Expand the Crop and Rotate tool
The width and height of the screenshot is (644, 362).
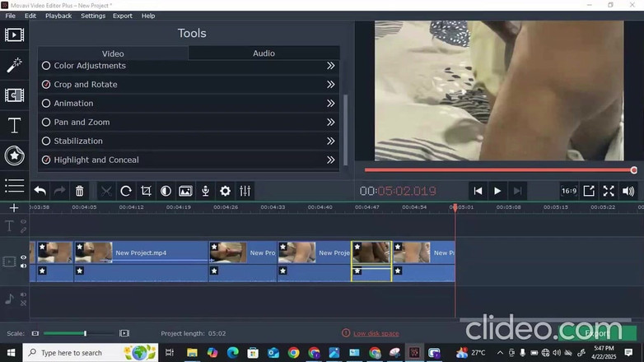[x=330, y=85]
